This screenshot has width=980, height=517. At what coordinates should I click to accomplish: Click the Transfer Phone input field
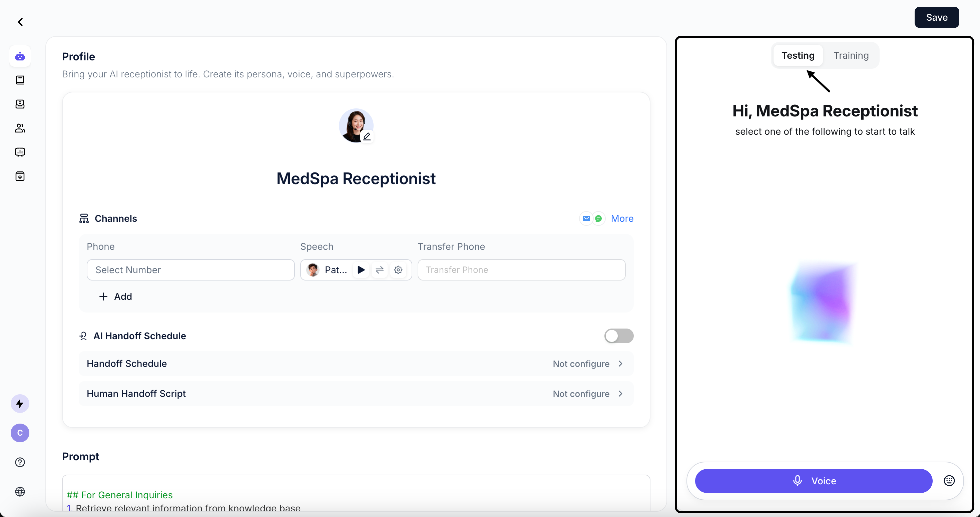tap(521, 270)
